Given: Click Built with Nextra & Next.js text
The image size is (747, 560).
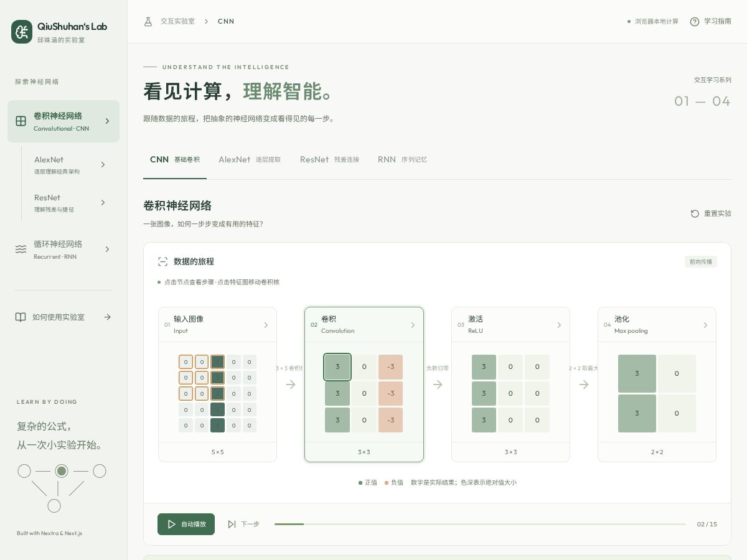Looking at the screenshot, I should click(x=49, y=533).
